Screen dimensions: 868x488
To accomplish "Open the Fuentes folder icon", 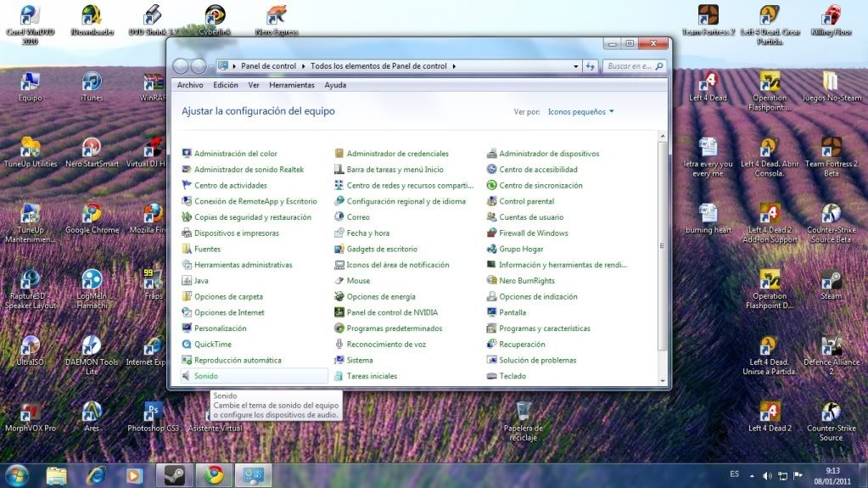I will (187, 249).
